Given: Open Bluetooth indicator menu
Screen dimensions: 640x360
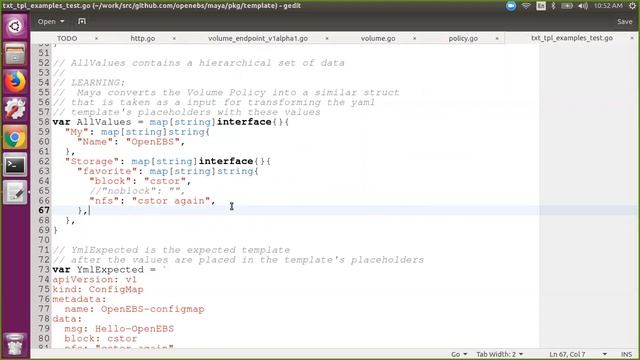Looking at the screenshot, I should (553, 6).
